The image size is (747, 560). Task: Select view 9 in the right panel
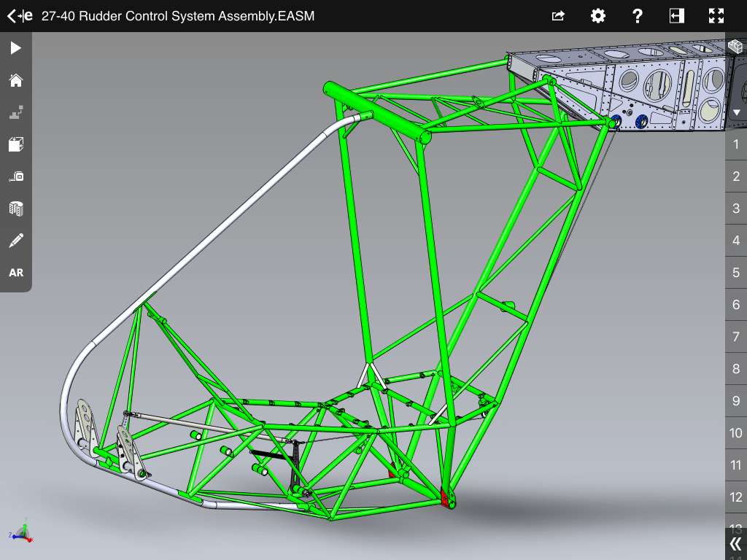click(x=736, y=400)
